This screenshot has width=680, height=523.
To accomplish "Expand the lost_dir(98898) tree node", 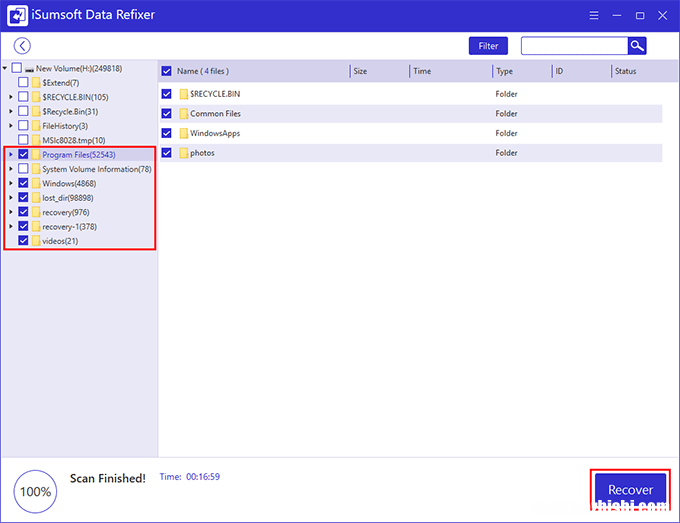I will [11, 197].
